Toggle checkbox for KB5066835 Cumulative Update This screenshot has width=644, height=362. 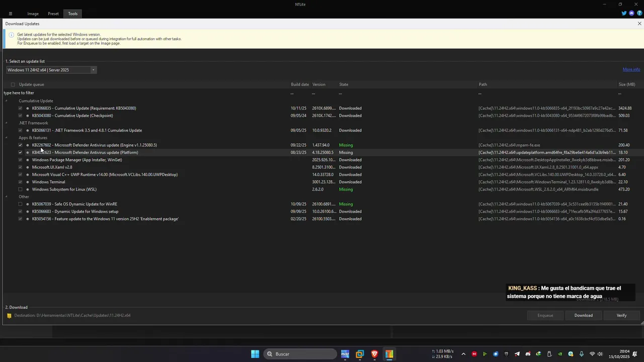tap(20, 108)
